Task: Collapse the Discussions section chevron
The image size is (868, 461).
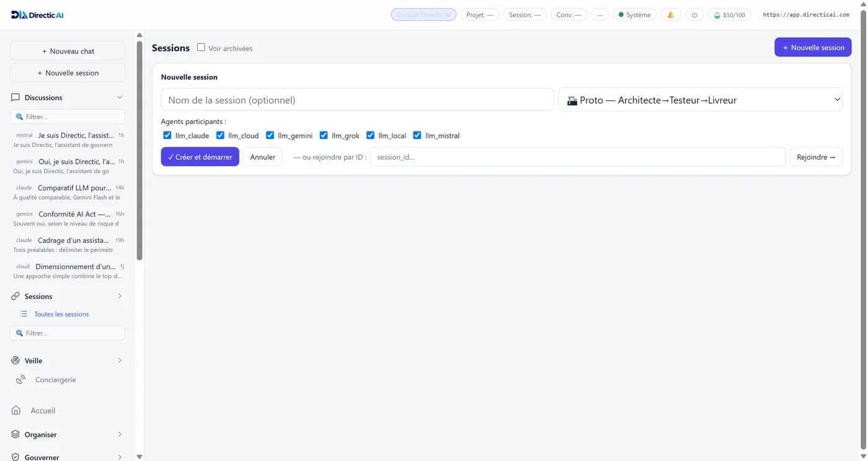Action: [x=120, y=97]
